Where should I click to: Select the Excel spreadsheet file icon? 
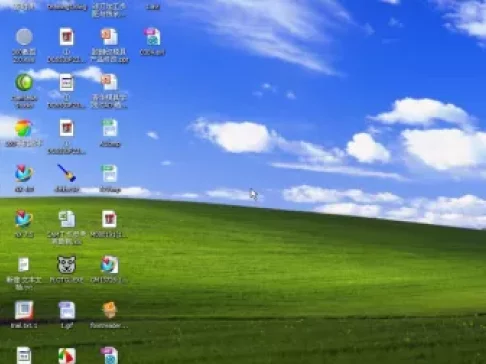67,219
